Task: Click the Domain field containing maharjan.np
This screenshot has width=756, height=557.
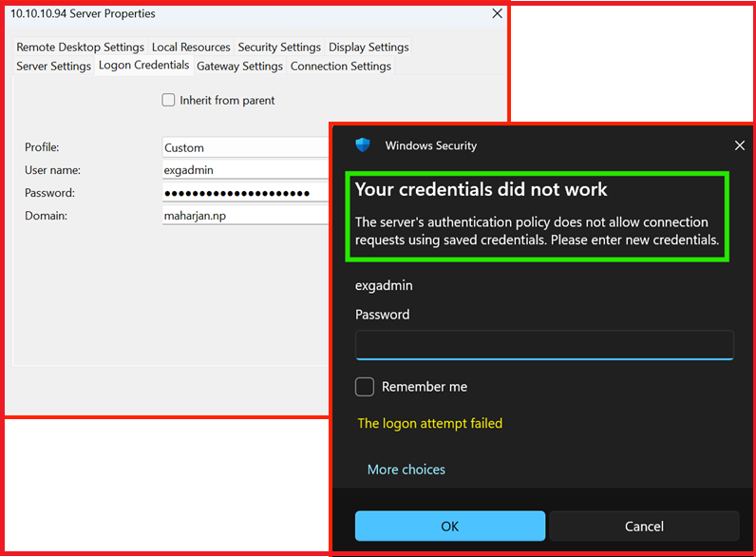Action: 246,215
